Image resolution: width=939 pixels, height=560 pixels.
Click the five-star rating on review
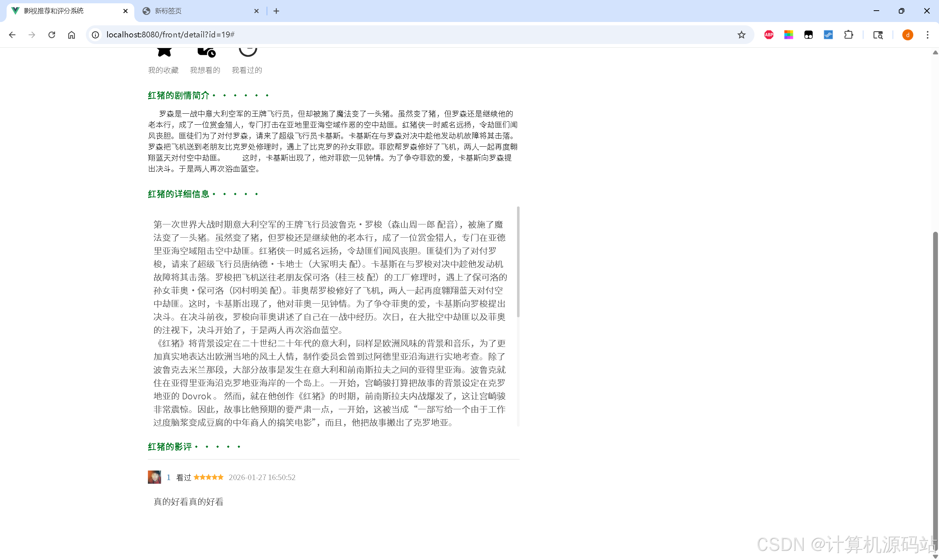[208, 477]
